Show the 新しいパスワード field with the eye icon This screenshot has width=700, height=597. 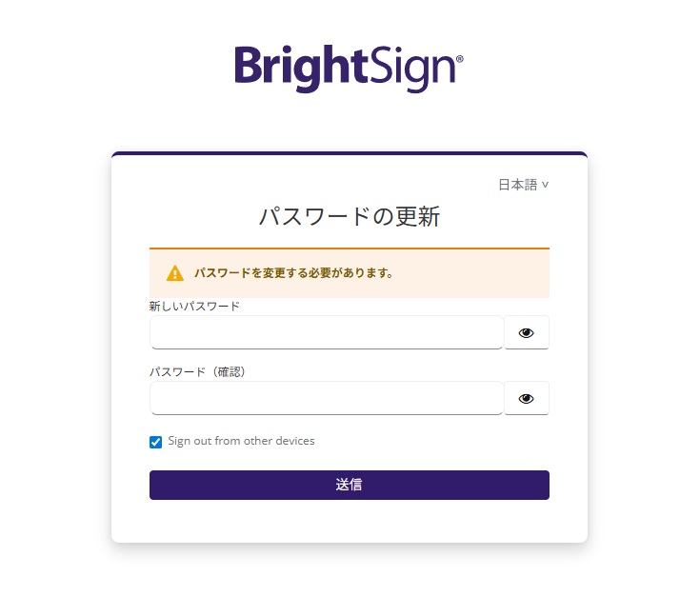click(527, 333)
